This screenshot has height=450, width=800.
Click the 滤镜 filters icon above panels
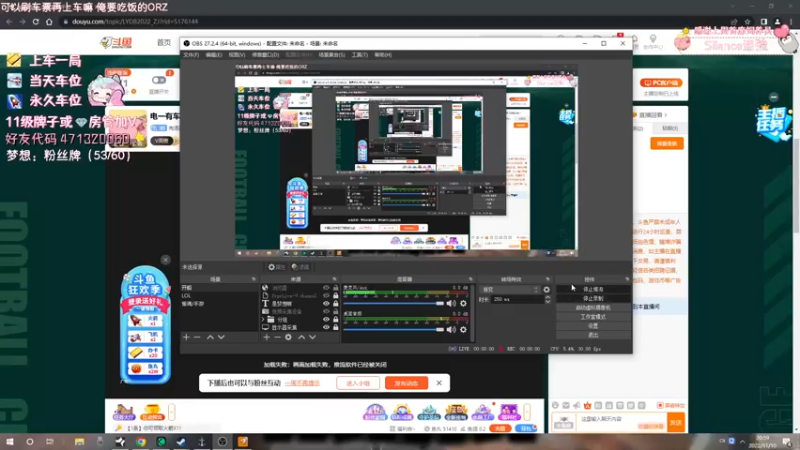[x=301, y=267]
